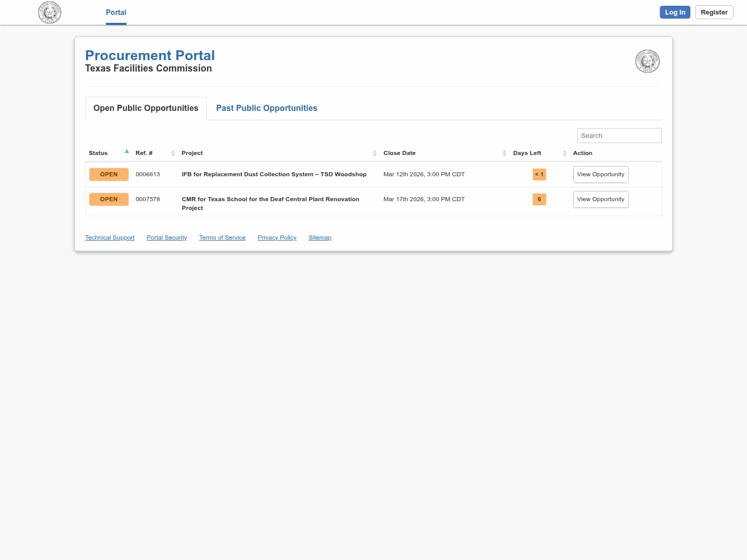This screenshot has width=747, height=560.
Task: Sort table by Status column arrow
Action: click(x=127, y=152)
